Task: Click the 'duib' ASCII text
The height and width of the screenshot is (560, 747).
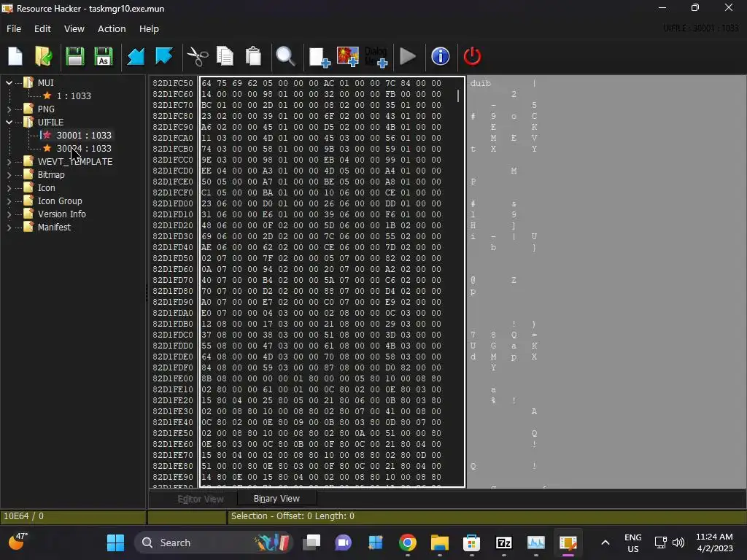Action: pyautogui.click(x=480, y=83)
